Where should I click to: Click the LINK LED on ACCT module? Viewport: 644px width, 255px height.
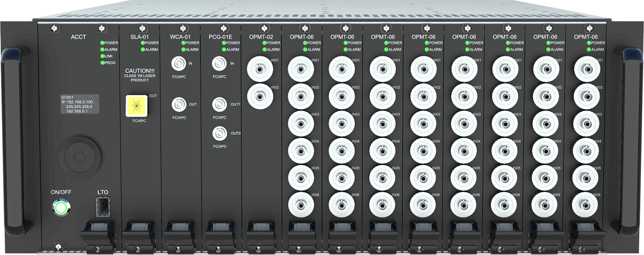coord(102,56)
